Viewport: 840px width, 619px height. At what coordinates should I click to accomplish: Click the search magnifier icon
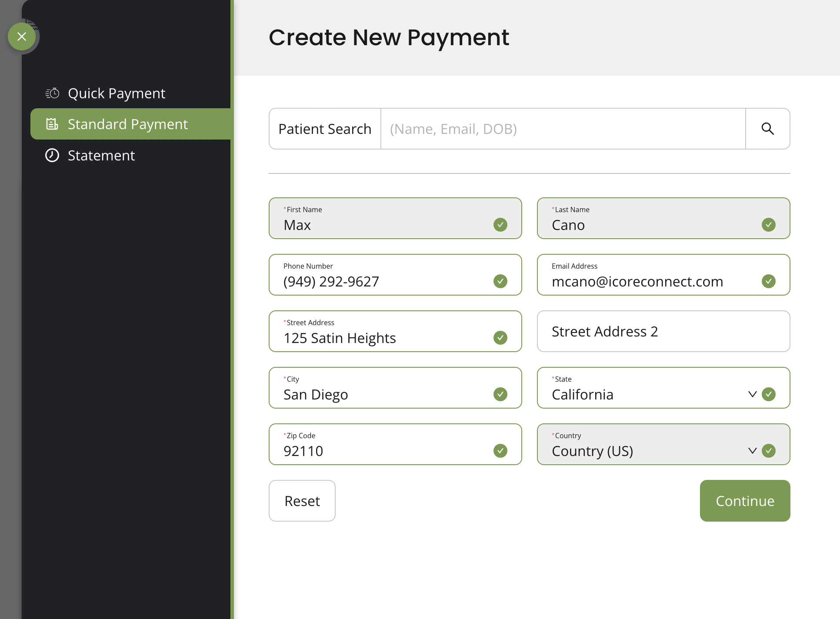(768, 129)
